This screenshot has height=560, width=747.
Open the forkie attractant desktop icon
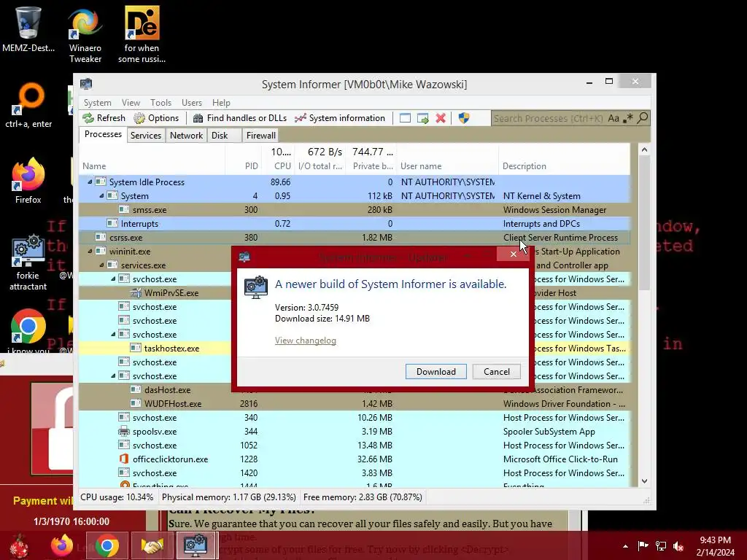(x=28, y=262)
